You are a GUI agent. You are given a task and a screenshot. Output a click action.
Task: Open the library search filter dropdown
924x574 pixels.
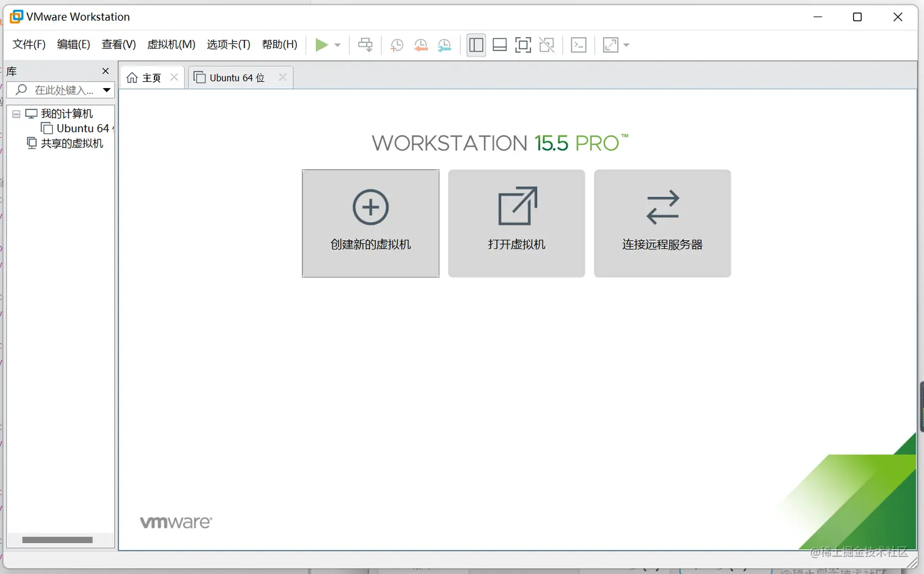click(x=107, y=90)
